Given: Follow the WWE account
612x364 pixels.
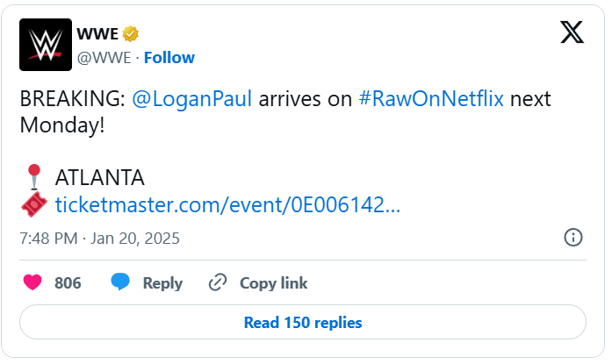Looking at the screenshot, I should click(x=169, y=58).
